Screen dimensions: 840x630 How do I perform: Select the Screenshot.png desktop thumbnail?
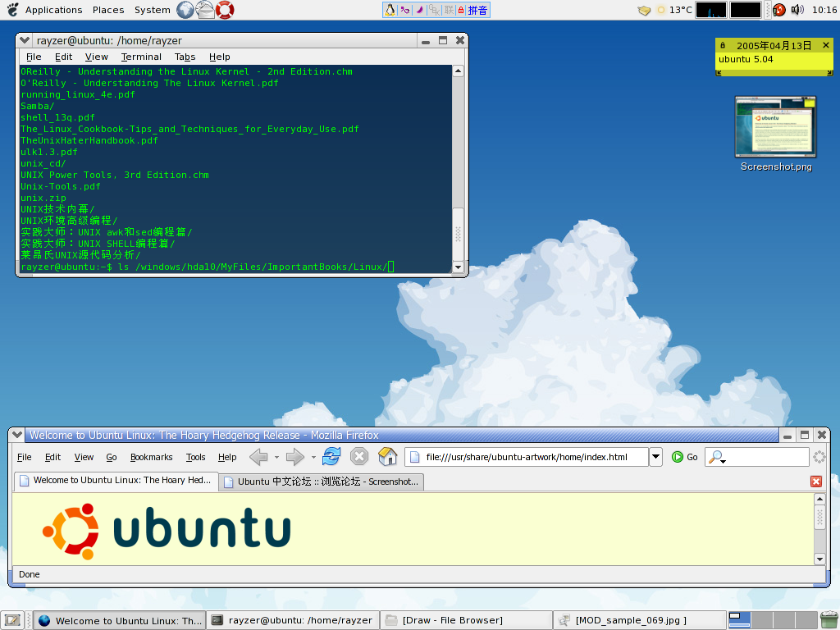pyautogui.click(x=776, y=126)
